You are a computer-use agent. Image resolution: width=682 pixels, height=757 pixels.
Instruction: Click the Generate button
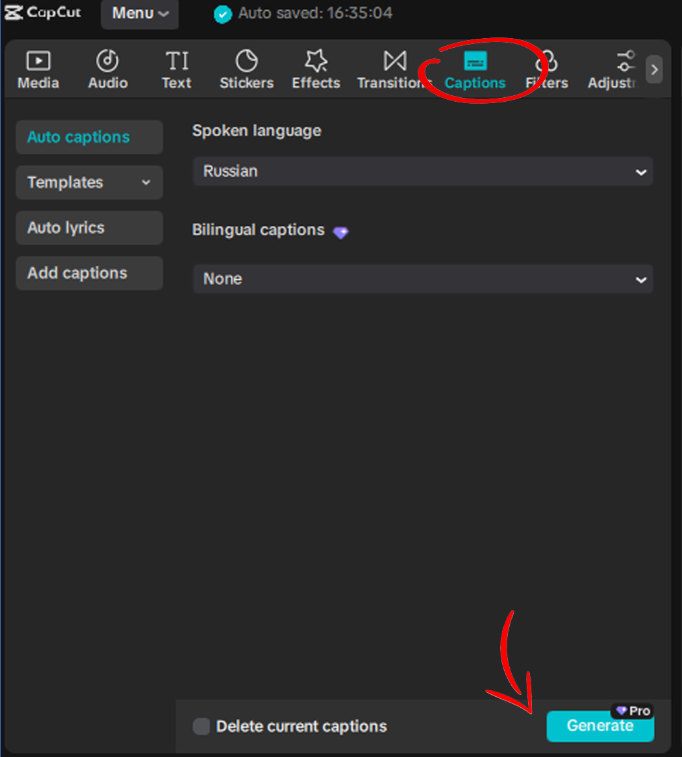600,726
